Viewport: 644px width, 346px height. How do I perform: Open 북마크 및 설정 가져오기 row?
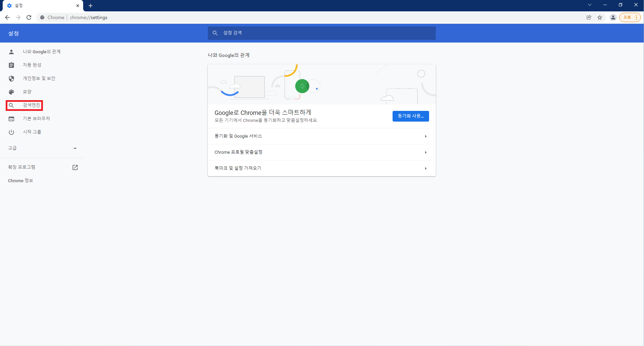tap(322, 168)
